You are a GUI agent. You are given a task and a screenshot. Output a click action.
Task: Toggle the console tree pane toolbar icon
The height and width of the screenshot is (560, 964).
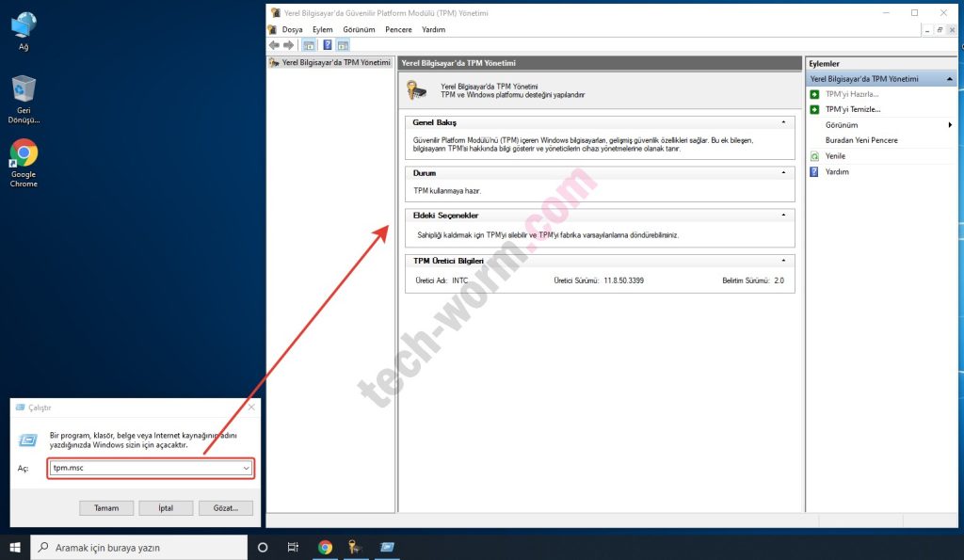[309, 45]
